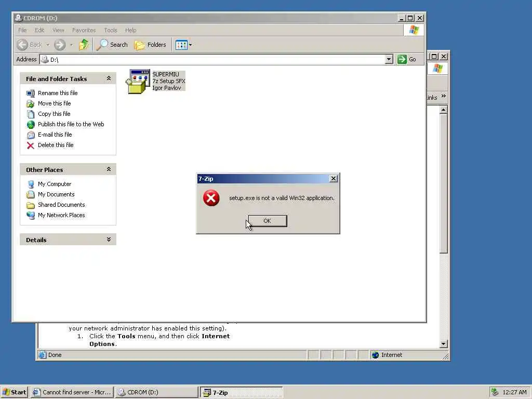Open the Edit menu
This screenshot has height=399, width=532.
pos(39,30)
